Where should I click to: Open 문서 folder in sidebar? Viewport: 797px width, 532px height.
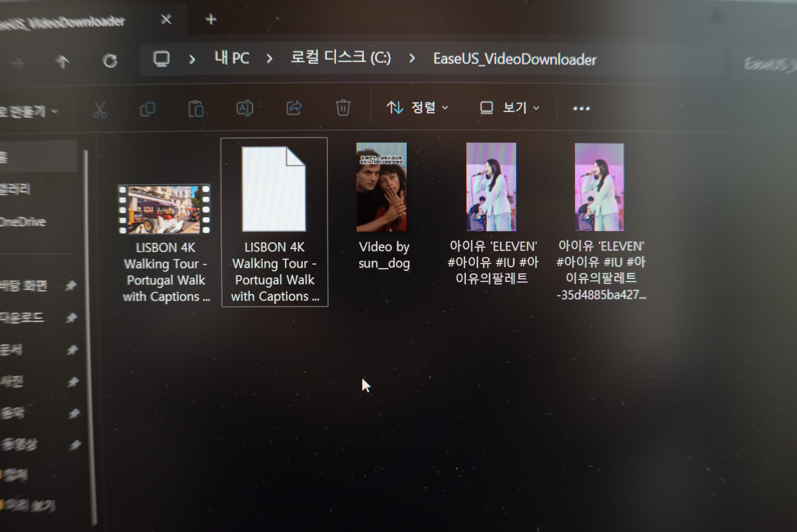12,350
